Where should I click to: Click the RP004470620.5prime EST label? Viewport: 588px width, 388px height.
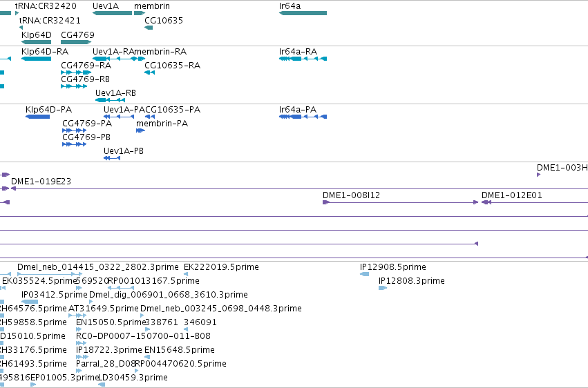tap(180, 364)
